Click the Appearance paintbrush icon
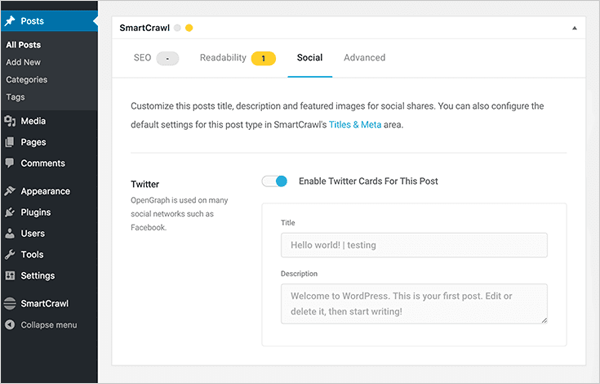The width and height of the screenshot is (600, 384). (10, 191)
